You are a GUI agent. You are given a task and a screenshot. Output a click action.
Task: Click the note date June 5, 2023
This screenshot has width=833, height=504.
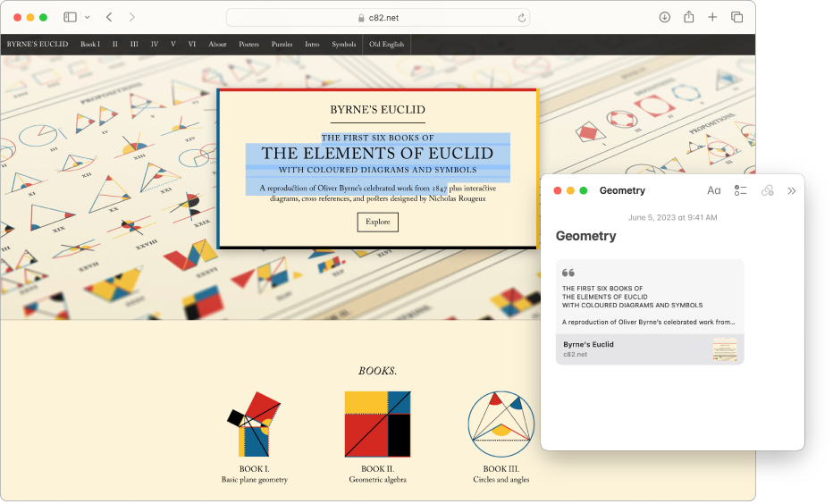coord(672,217)
